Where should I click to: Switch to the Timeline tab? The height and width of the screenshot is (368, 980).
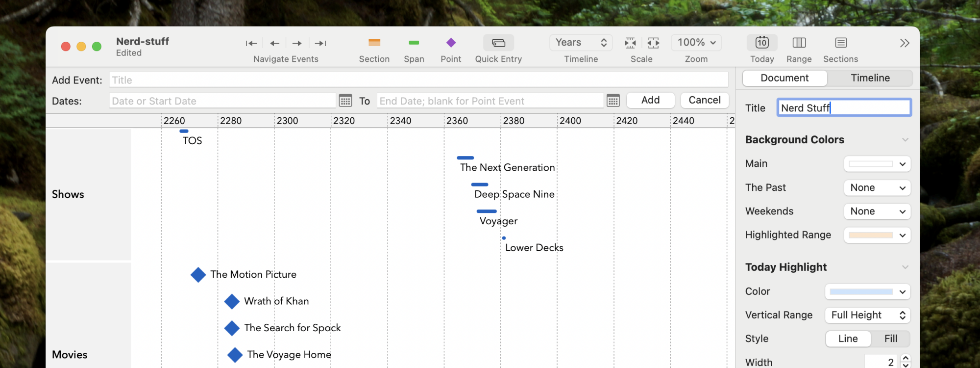(870, 78)
